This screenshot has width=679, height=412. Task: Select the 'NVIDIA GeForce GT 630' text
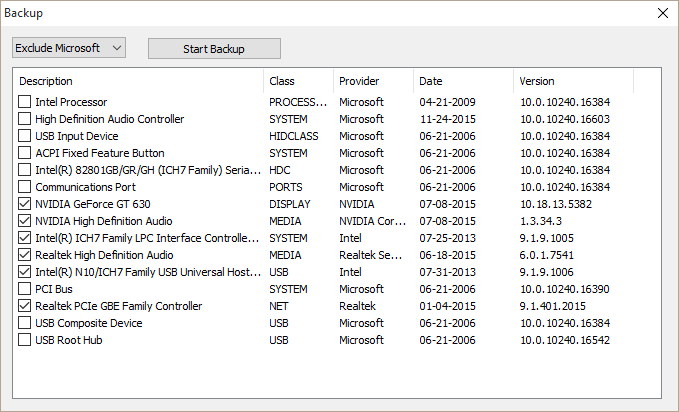pyautogui.click(x=93, y=204)
